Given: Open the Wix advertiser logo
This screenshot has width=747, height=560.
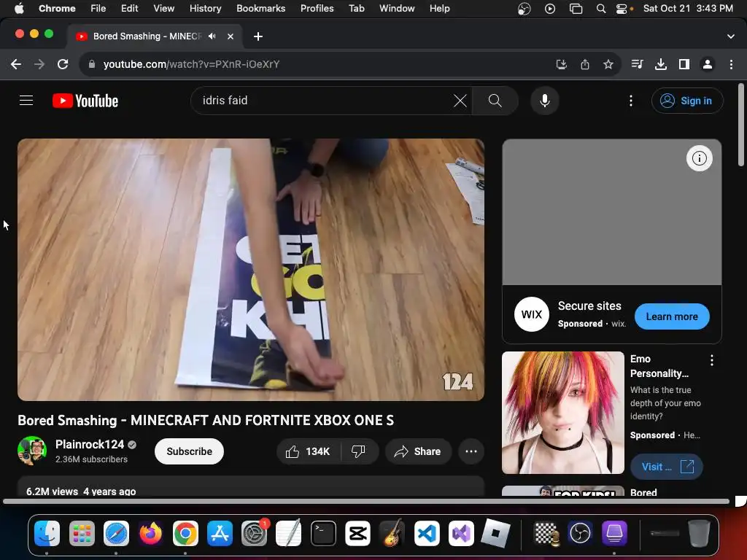Looking at the screenshot, I should [532, 314].
